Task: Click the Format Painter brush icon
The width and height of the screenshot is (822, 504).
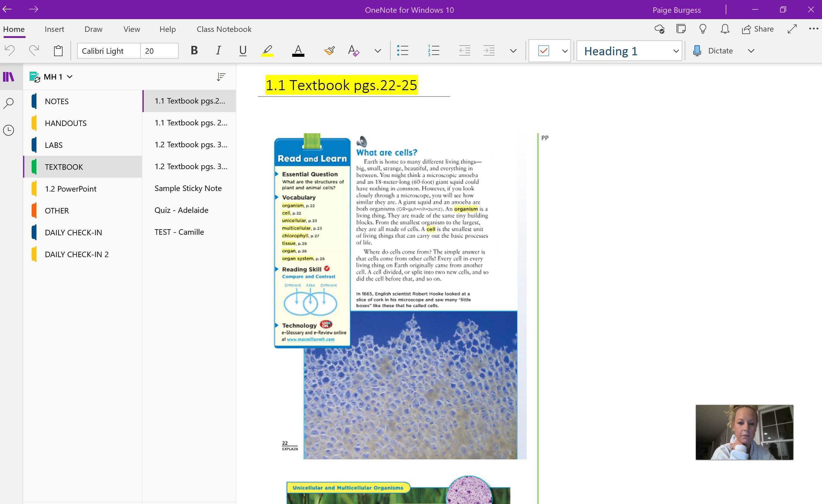Action: point(329,51)
